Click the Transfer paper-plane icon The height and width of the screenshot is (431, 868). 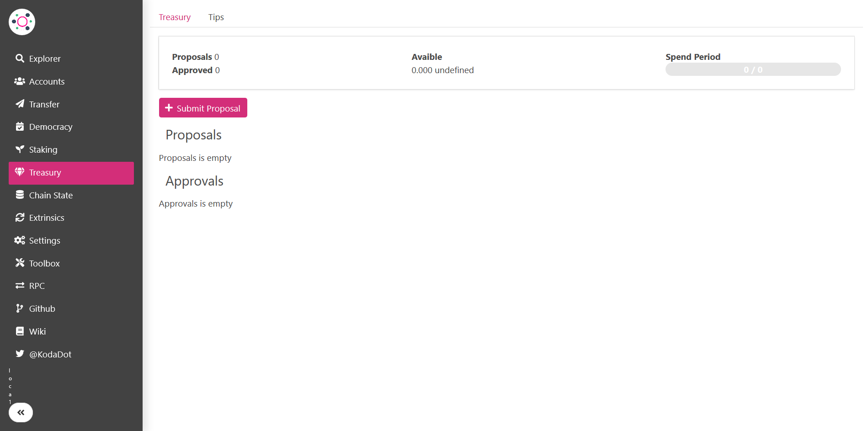coord(20,104)
